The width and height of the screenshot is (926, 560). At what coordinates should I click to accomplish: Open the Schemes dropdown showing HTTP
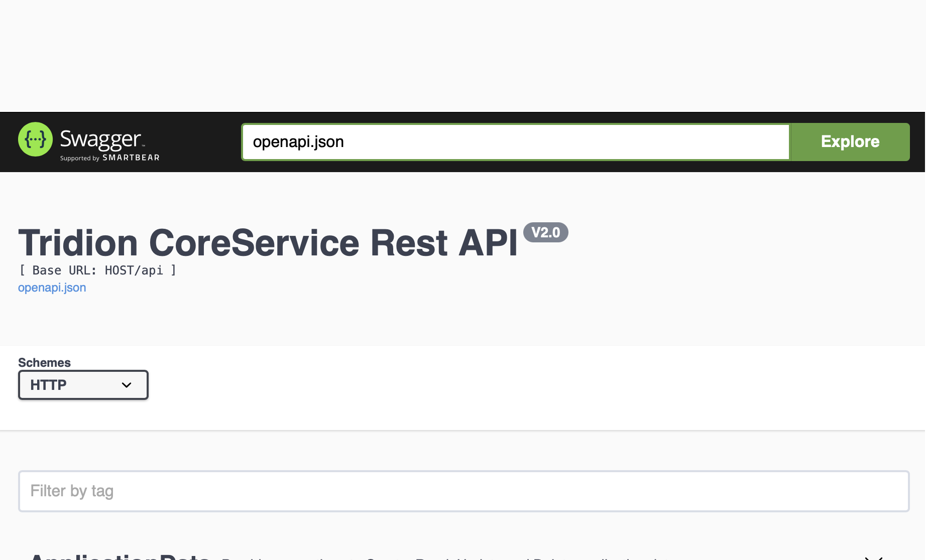point(83,385)
